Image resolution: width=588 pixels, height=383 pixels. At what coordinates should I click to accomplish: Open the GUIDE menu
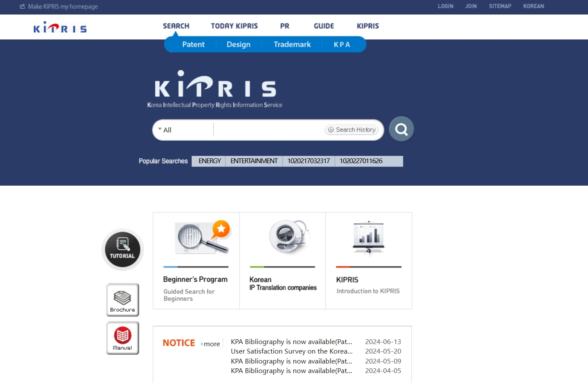coord(324,26)
